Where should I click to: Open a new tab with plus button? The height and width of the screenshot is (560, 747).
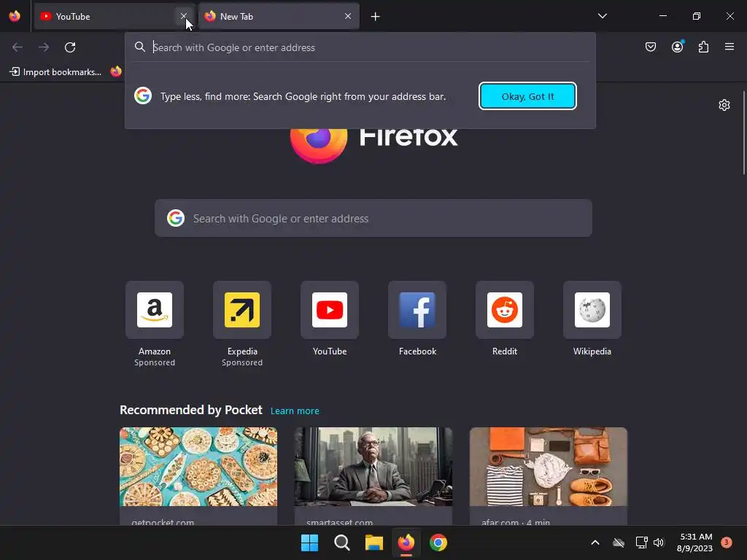pyautogui.click(x=376, y=17)
